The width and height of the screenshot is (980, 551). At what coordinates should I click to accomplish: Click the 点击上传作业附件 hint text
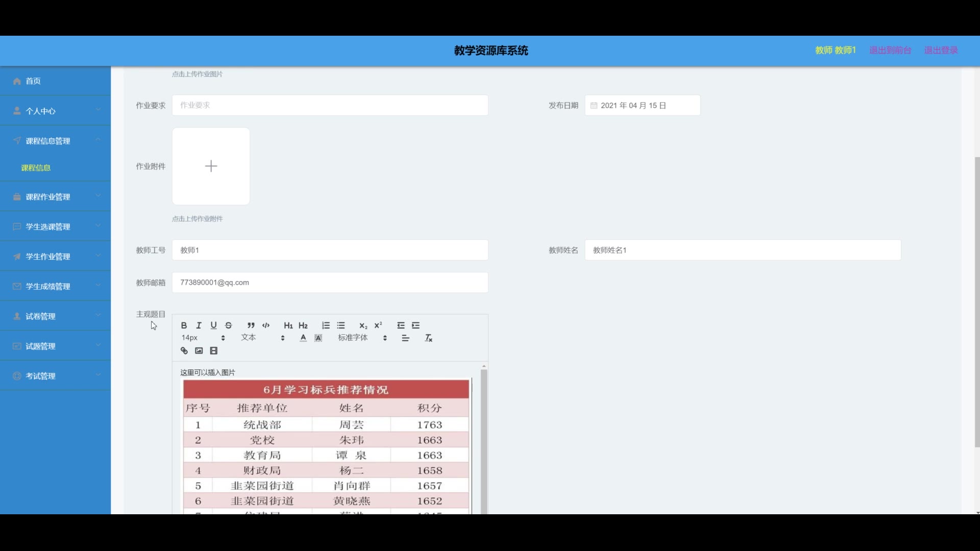[197, 219]
